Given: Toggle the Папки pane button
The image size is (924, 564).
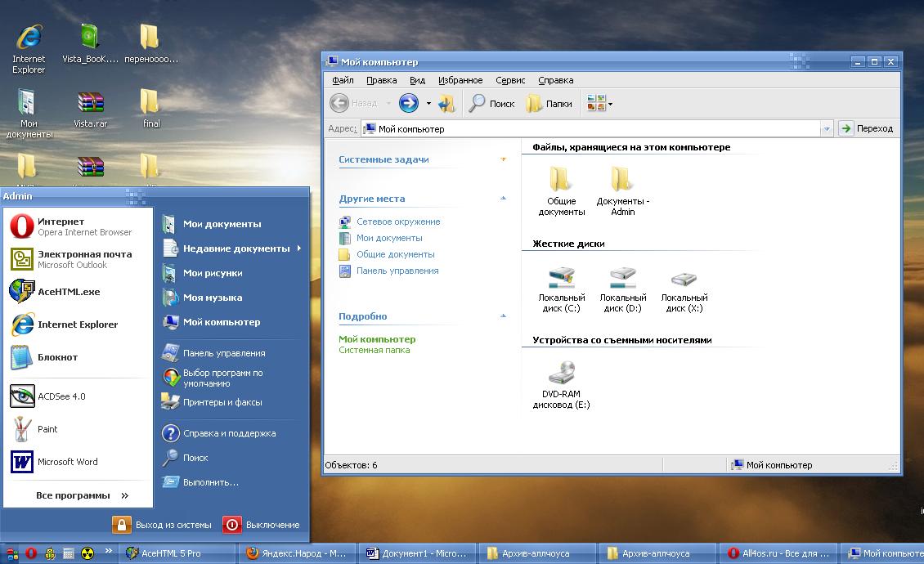Looking at the screenshot, I should (x=549, y=104).
